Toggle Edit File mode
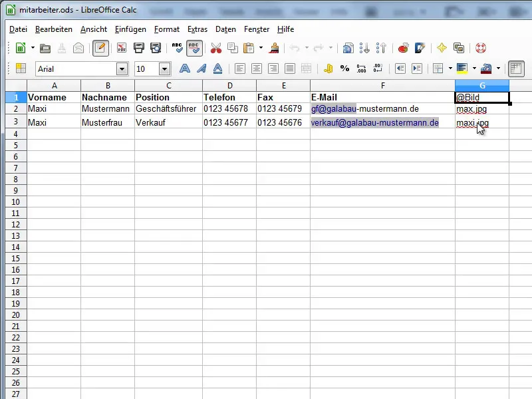 pyautogui.click(x=100, y=48)
